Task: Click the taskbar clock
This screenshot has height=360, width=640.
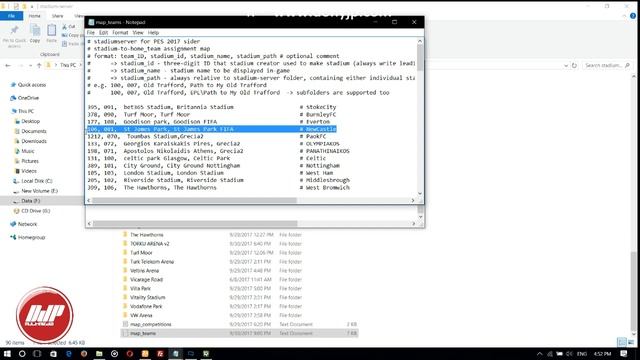Action: [x=602, y=354]
